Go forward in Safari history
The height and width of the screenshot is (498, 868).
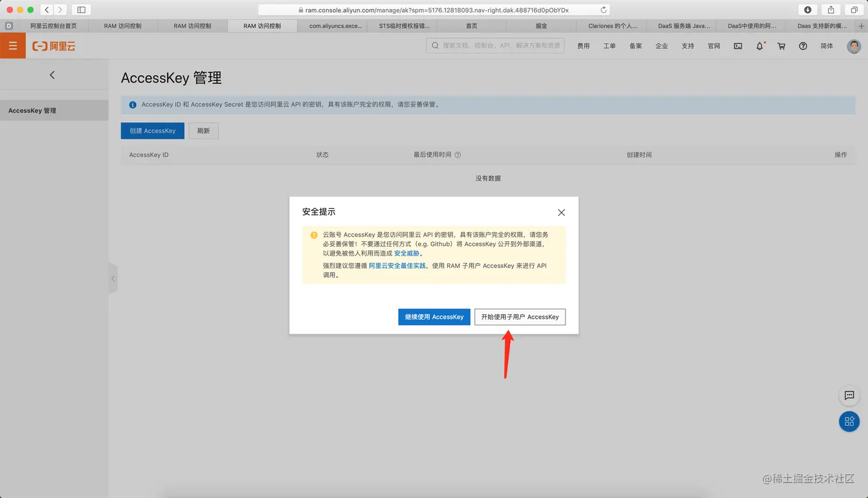point(60,10)
